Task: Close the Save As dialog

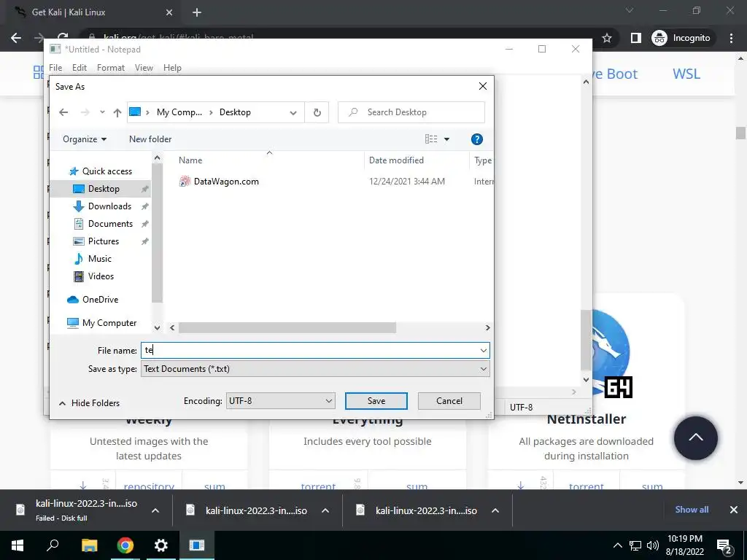Action: tap(483, 86)
